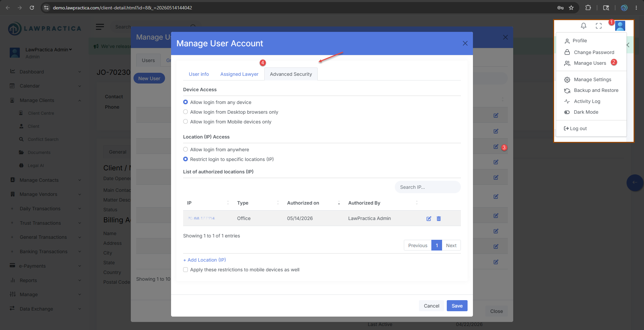The width and height of the screenshot is (644, 330).
Task: Select Allow login from anywhere
Action: (x=185, y=149)
